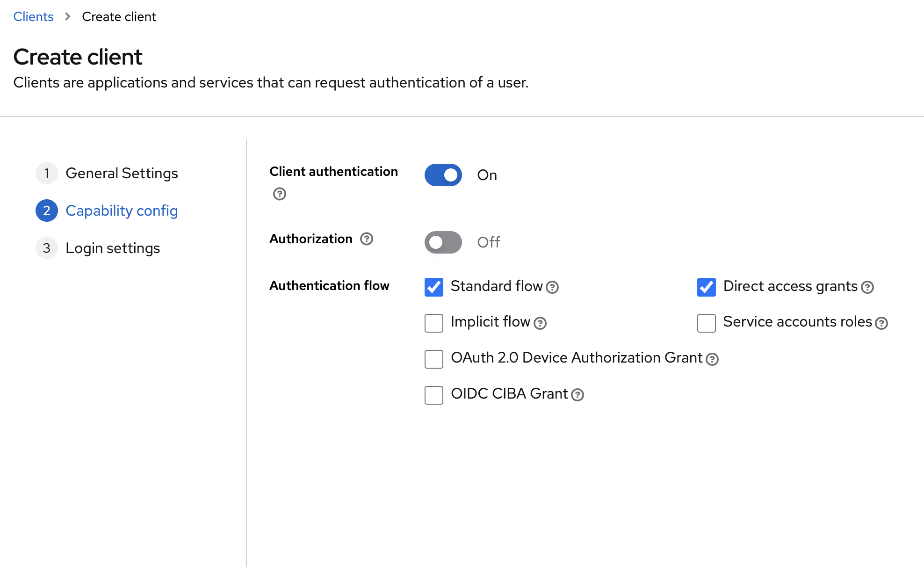
Task: Enable the Authorization switch
Action: [x=443, y=242]
